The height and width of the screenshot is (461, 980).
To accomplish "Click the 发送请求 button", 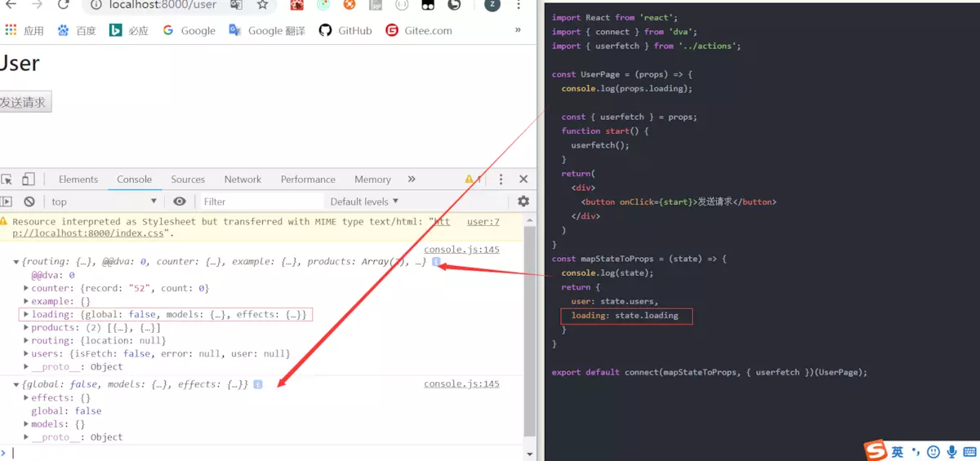I will pyautogui.click(x=24, y=102).
